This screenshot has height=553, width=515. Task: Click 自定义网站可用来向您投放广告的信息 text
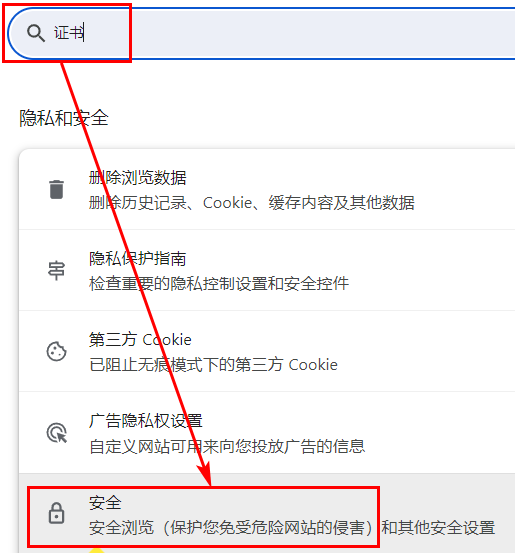click(227, 446)
